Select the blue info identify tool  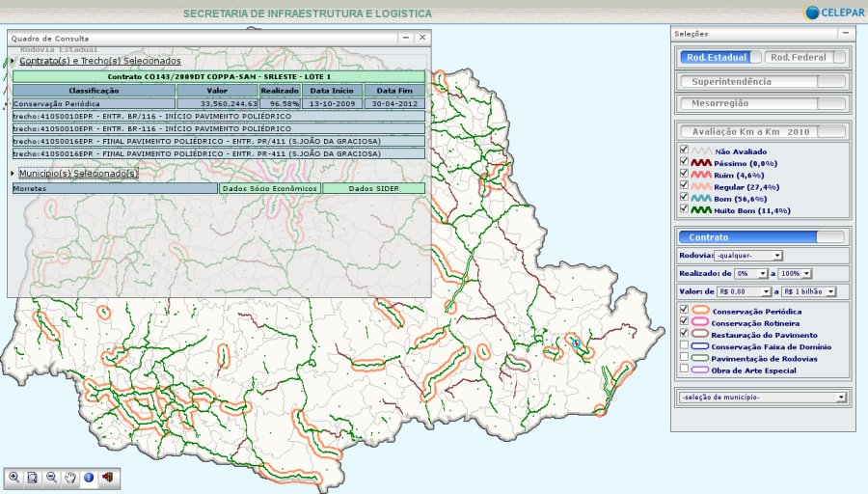(x=88, y=477)
